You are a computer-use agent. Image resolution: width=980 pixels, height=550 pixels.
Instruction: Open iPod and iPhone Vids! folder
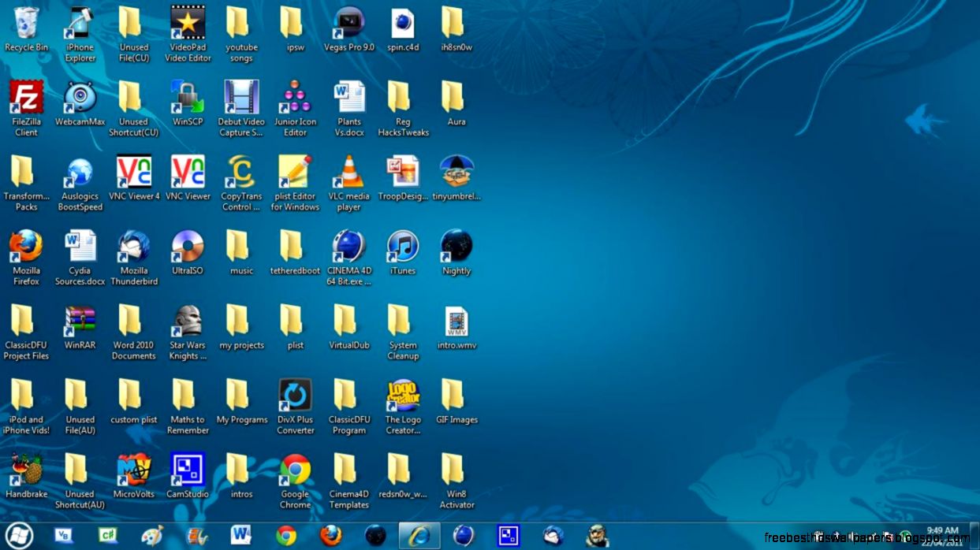tap(26, 407)
